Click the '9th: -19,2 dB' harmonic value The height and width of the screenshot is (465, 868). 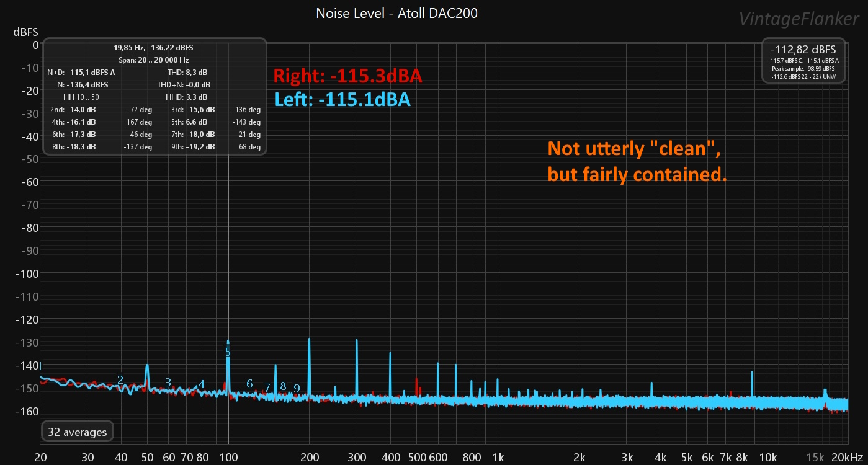point(193,147)
